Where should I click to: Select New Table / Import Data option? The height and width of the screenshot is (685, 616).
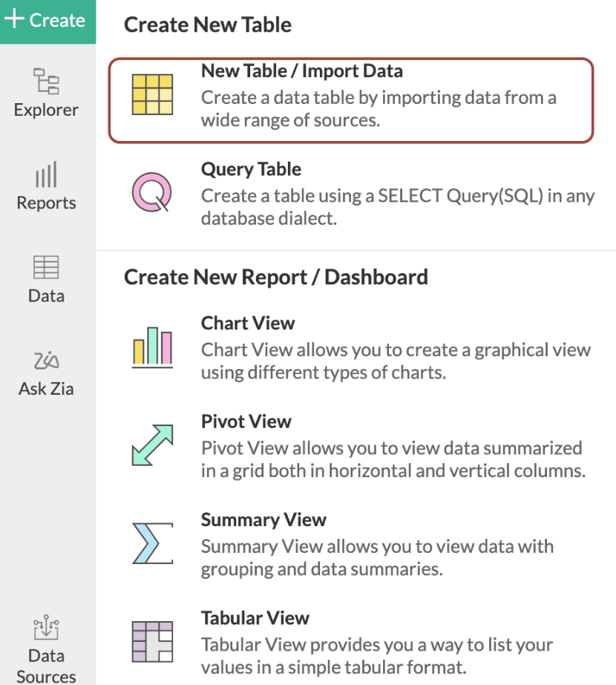click(301, 72)
